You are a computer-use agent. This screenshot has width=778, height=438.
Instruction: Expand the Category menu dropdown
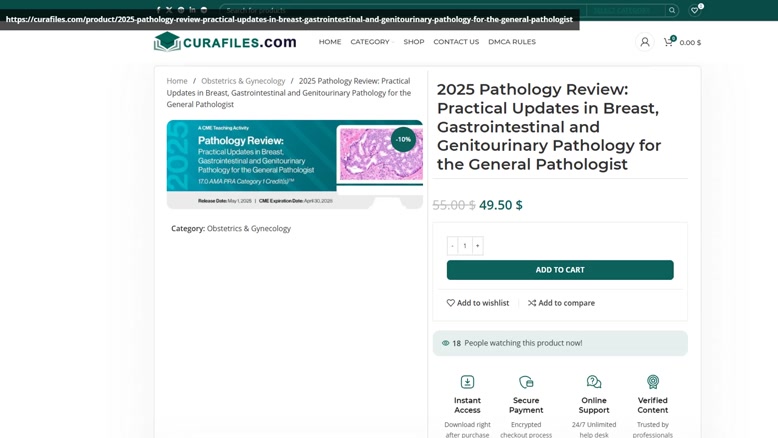pyautogui.click(x=372, y=42)
